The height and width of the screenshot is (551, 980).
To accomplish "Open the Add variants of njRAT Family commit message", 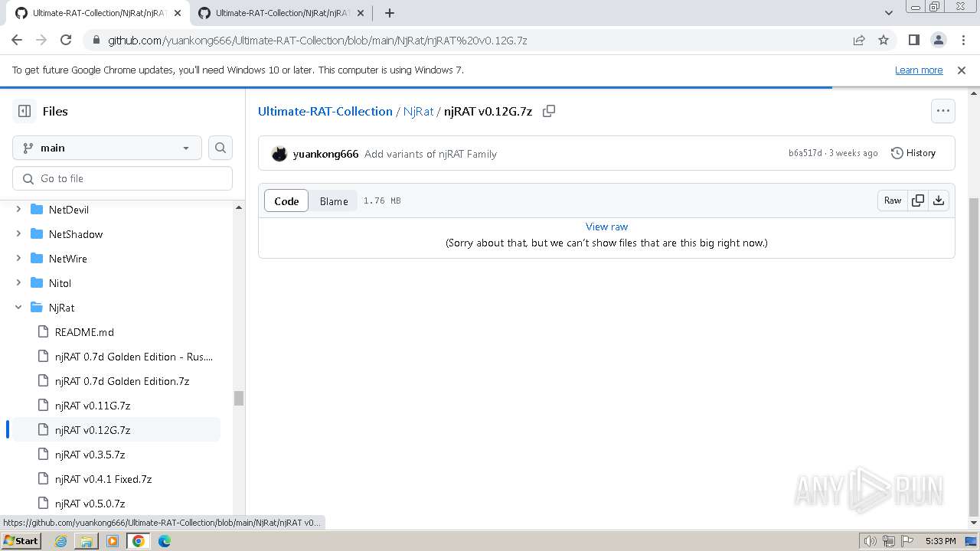I will pyautogui.click(x=430, y=154).
